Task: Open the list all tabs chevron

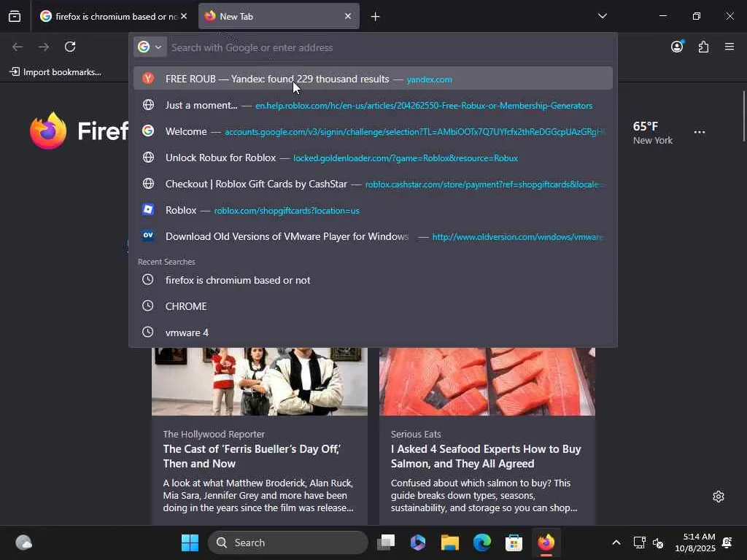Action: [x=602, y=16]
